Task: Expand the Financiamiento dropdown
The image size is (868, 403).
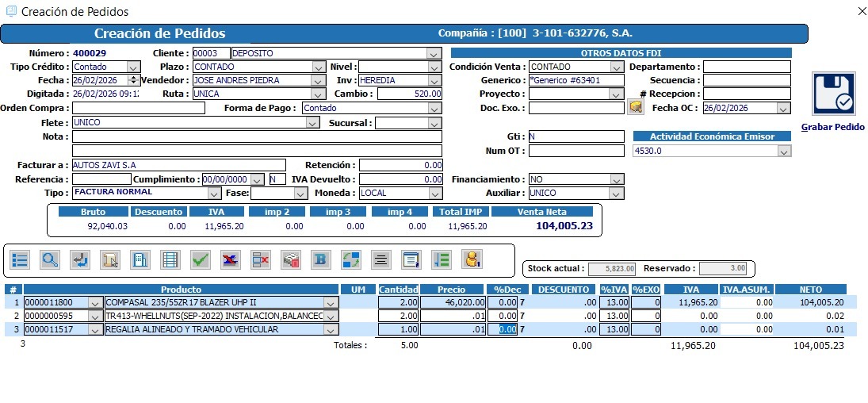Action: click(618, 179)
